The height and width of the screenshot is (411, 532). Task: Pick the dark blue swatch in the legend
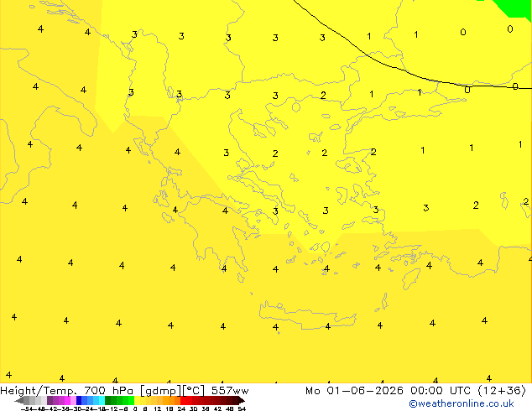point(79,401)
